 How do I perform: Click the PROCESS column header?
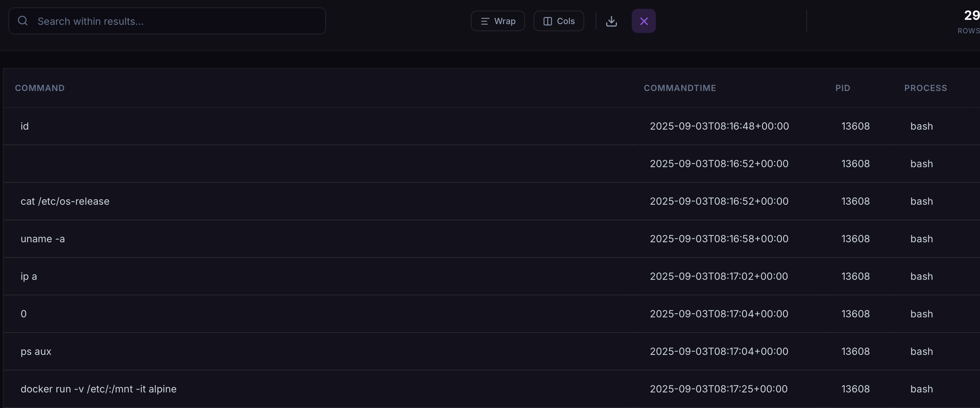[925, 88]
